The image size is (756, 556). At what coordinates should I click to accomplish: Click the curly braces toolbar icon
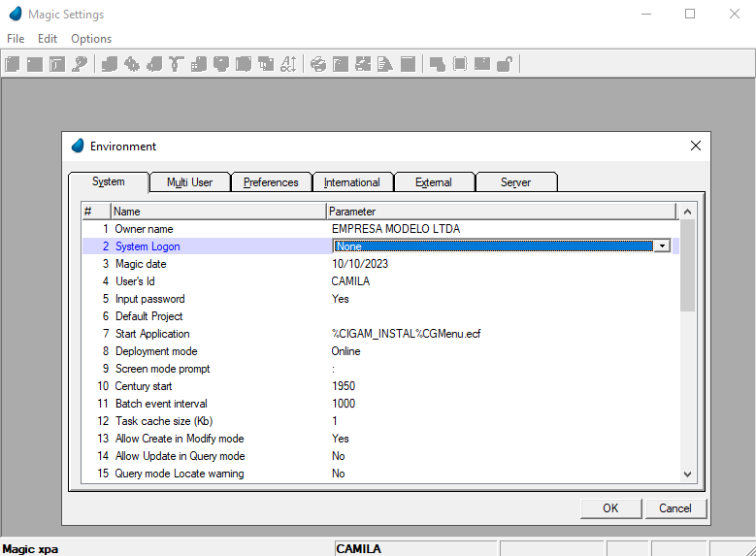(x=460, y=64)
